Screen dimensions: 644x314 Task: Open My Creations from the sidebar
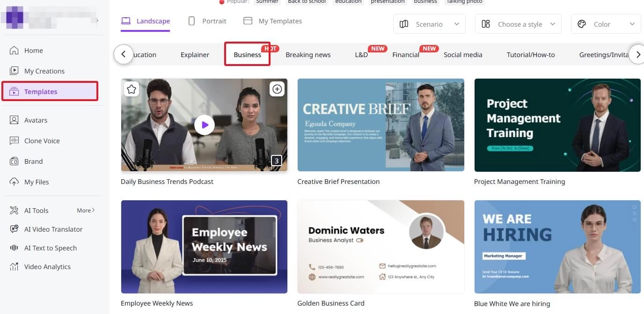coord(44,71)
